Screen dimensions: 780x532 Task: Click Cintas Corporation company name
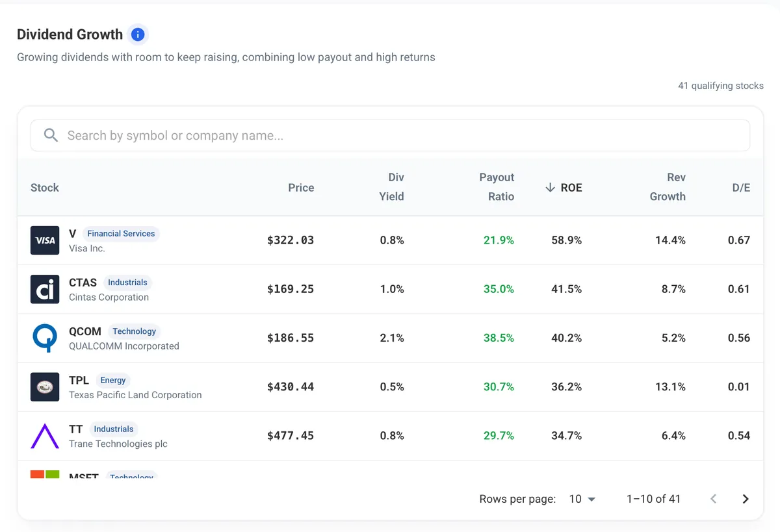click(109, 297)
